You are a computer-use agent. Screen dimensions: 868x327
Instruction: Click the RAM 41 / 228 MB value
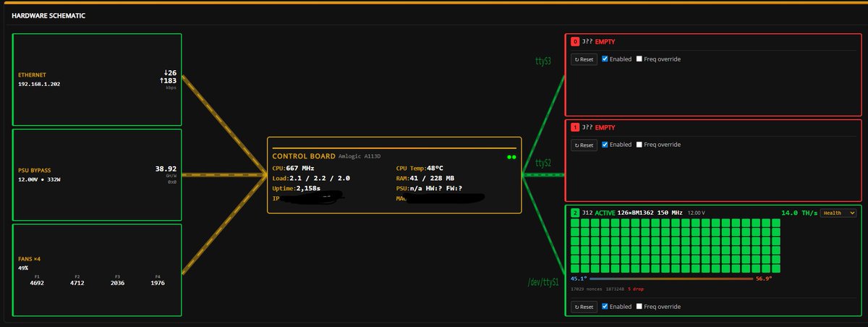click(433, 177)
